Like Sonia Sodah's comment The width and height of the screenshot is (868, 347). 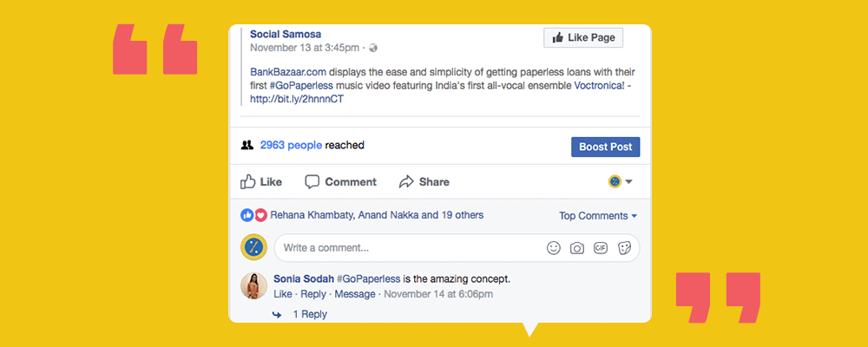tap(283, 294)
